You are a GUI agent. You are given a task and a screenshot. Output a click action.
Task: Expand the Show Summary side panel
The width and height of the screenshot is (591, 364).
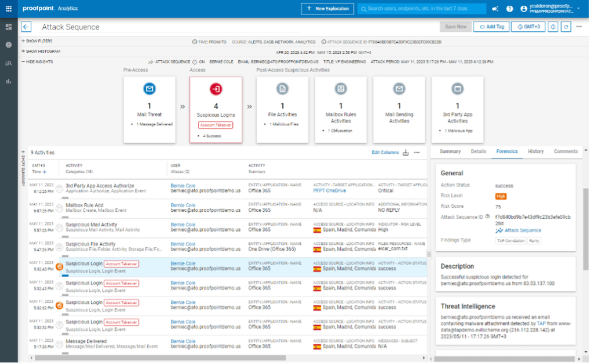pos(23,168)
